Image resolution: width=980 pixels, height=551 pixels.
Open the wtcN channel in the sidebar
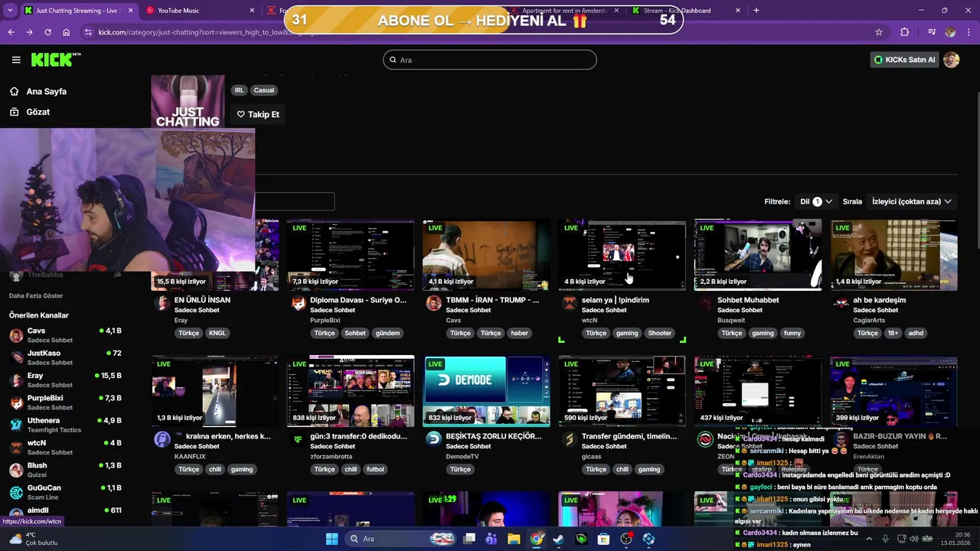coord(65,447)
